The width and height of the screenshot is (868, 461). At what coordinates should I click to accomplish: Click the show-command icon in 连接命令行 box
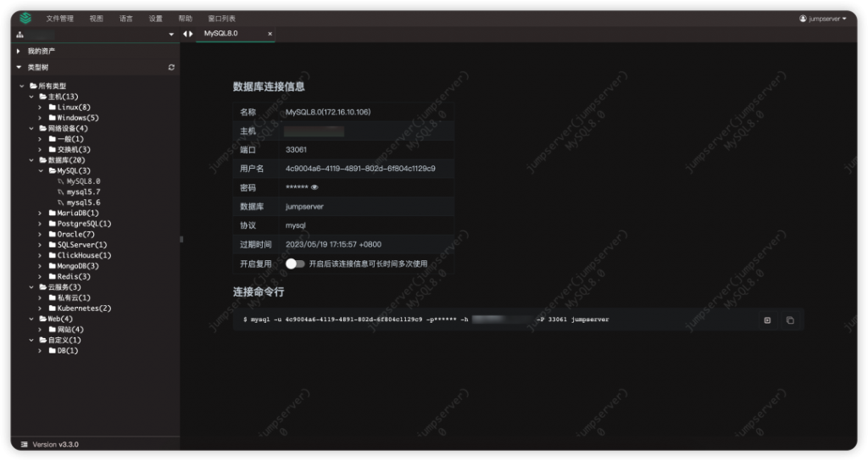(767, 319)
